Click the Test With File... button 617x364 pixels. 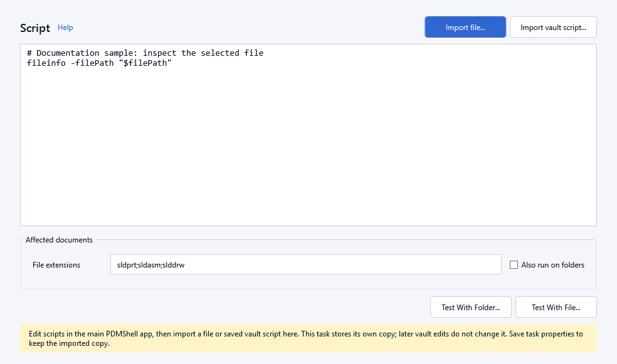(556, 307)
